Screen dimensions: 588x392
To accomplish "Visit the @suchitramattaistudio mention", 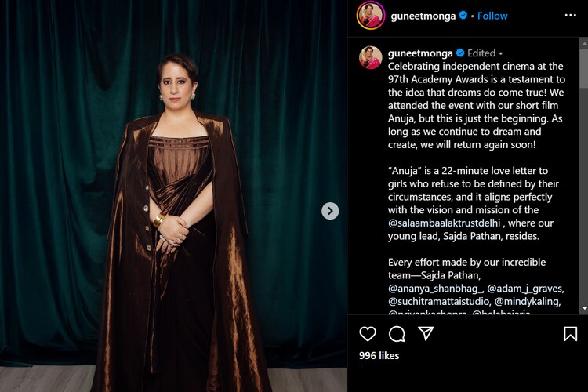I will coord(439,302).
